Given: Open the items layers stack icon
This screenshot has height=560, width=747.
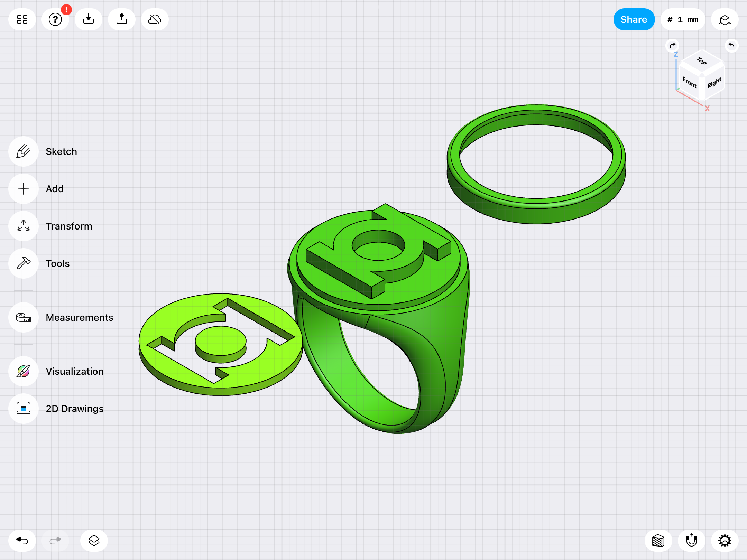Looking at the screenshot, I should (x=94, y=541).
